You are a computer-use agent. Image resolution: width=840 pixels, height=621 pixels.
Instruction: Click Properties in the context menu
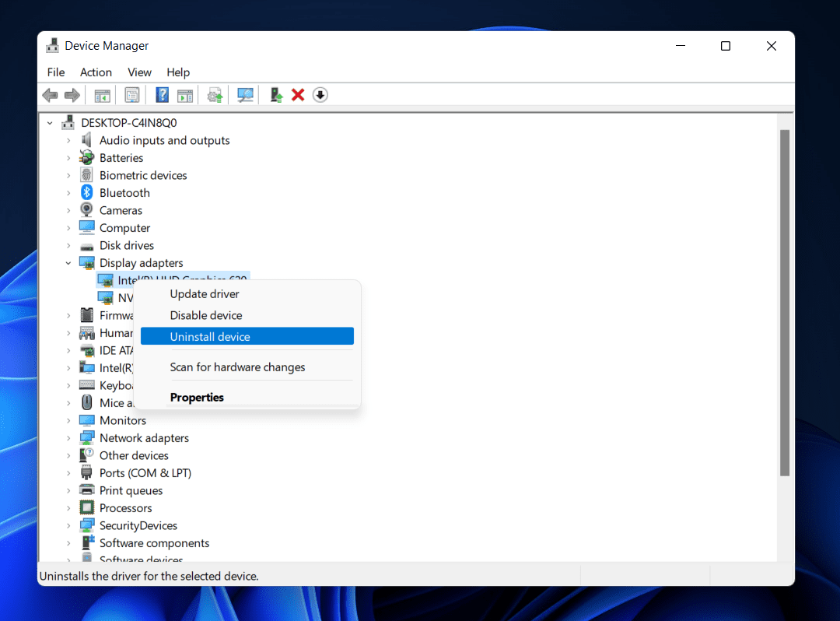tap(197, 398)
